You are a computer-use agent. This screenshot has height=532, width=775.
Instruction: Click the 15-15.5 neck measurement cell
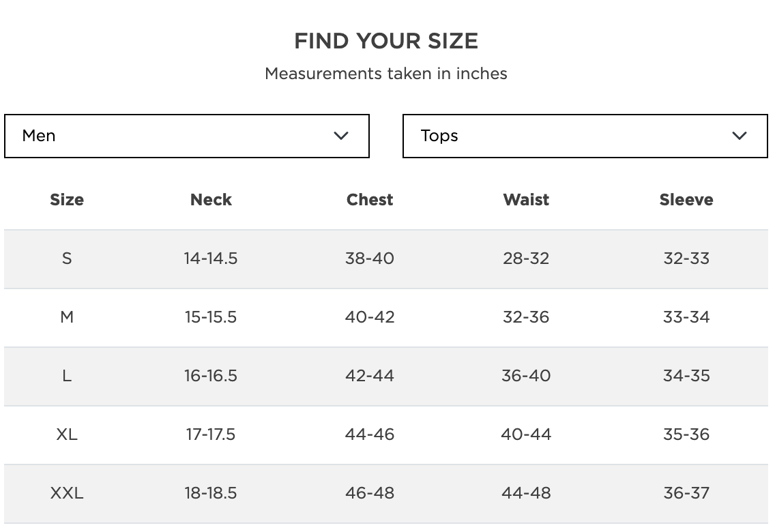211,317
